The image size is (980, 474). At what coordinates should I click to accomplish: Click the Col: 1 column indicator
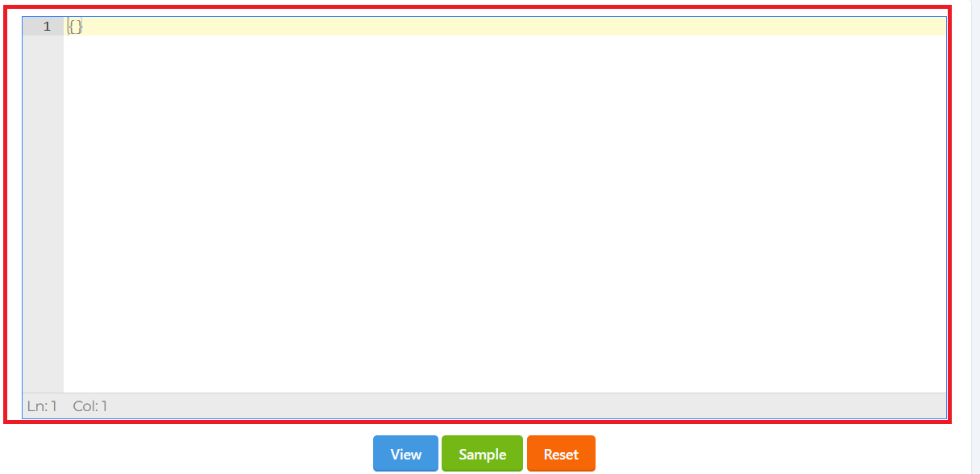pos(90,405)
